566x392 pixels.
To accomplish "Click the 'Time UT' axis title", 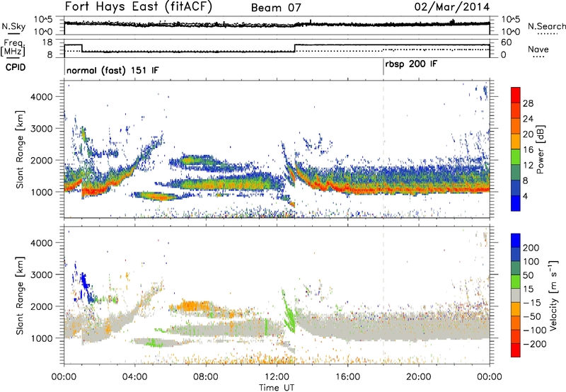I will (277, 388).
